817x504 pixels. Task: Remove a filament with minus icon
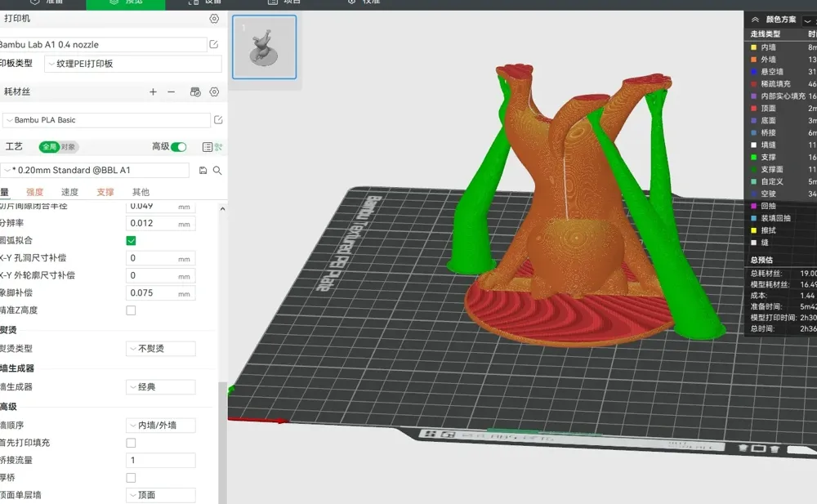pos(171,91)
